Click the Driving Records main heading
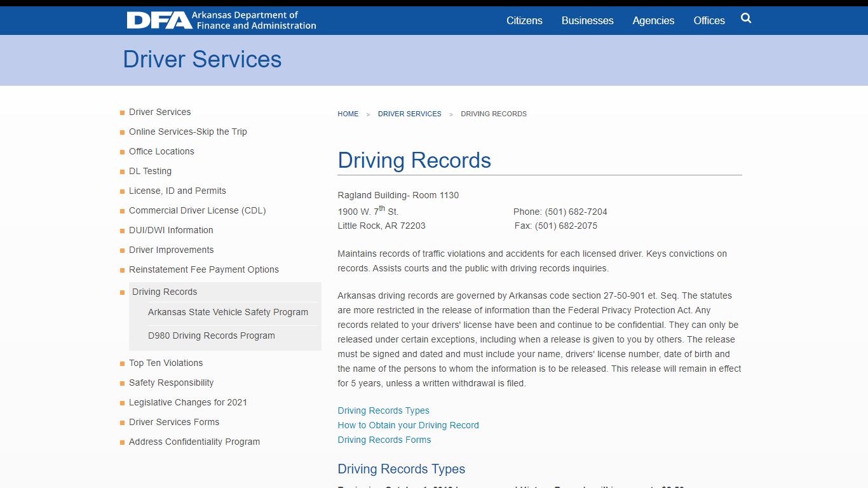Screen dimensions: 868x488 414,160
